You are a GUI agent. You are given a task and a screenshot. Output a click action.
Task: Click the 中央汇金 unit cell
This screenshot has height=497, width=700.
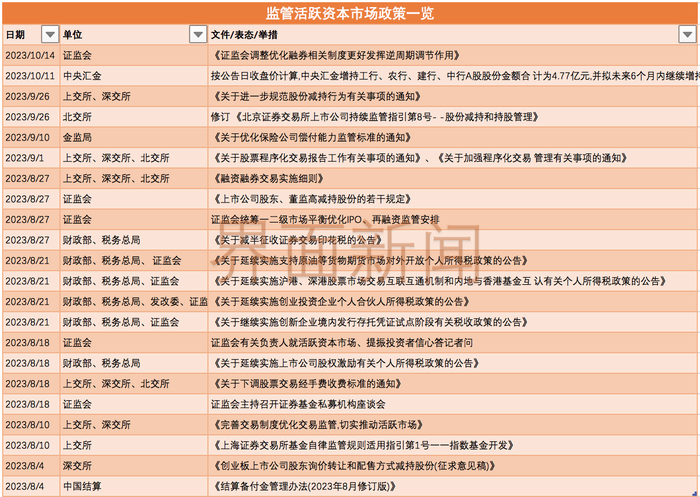(134, 76)
